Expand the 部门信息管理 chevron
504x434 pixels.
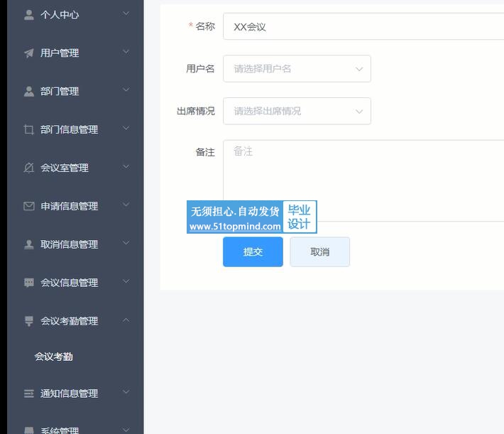(126, 128)
